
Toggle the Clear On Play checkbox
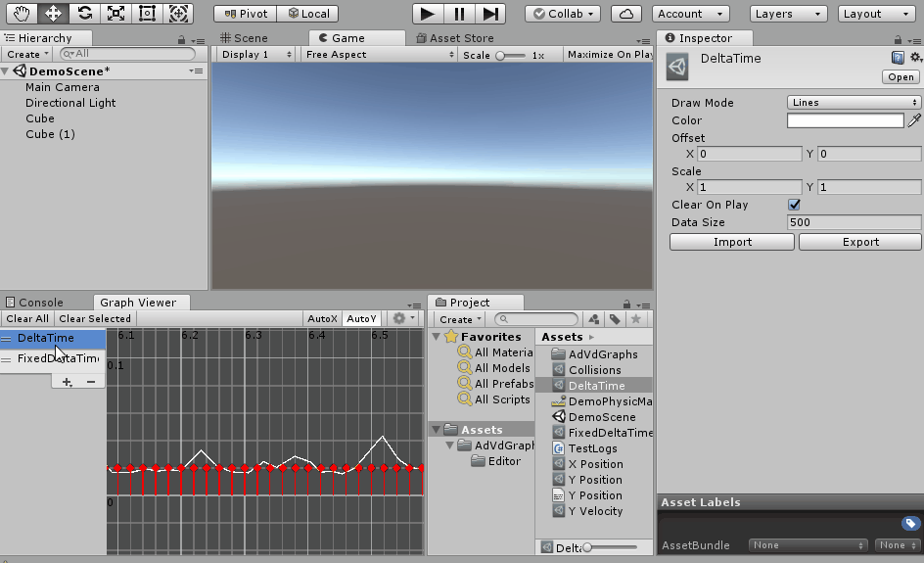click(x=794, y=205)
